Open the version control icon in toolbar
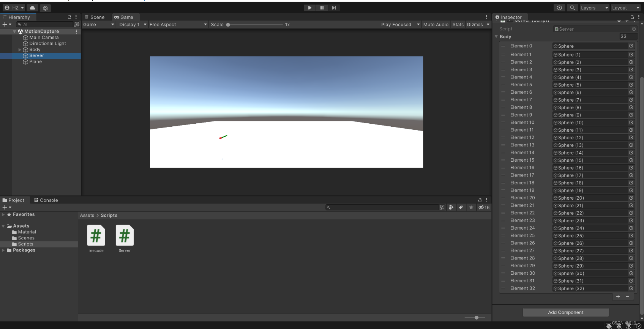This screenshot has height=329, width=644. pyautogui.click(x=45, y=8)
